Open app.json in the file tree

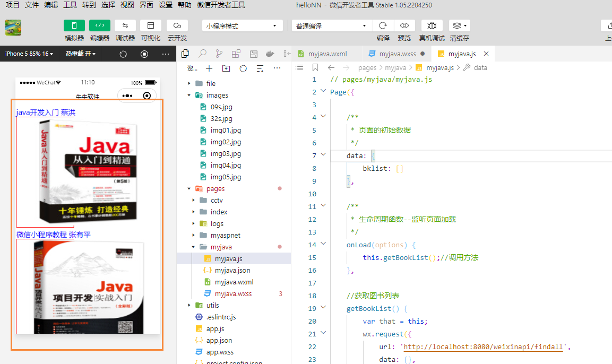[219, 340]
